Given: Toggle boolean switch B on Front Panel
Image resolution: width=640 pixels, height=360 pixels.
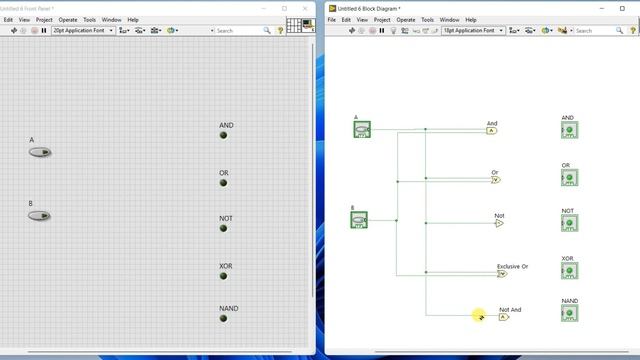Looking at the screenshot, I should coord(39,216).
